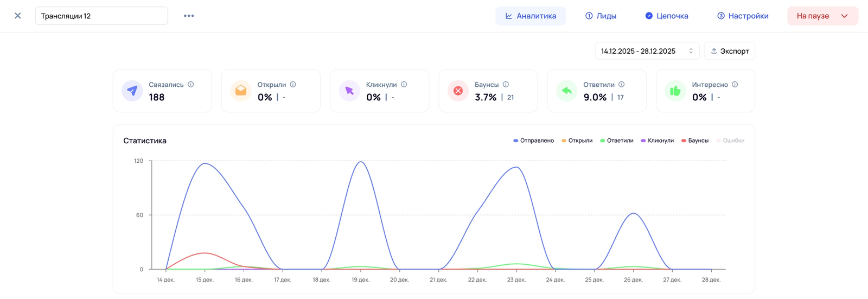This screenshot has height=299, width=868.
Task: Click the Экспорт button
Action: pos(730,51)
